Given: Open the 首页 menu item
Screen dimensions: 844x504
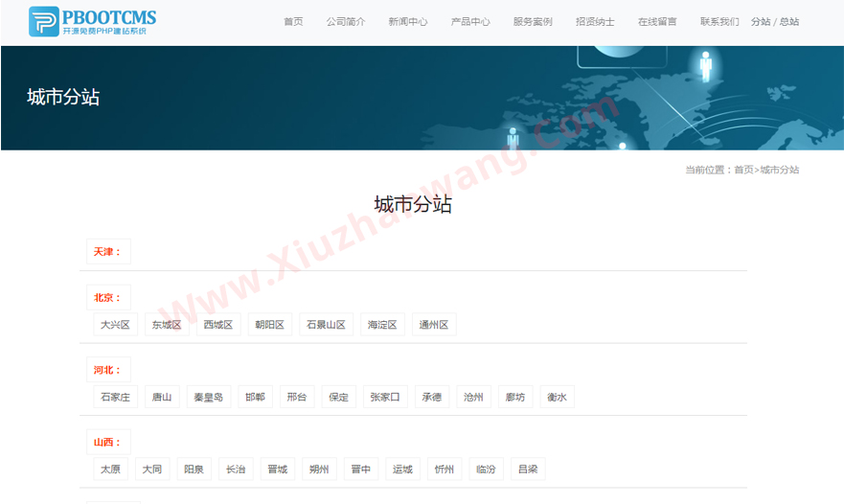Looking at the screenshot, I should click(x=293, y=22).
